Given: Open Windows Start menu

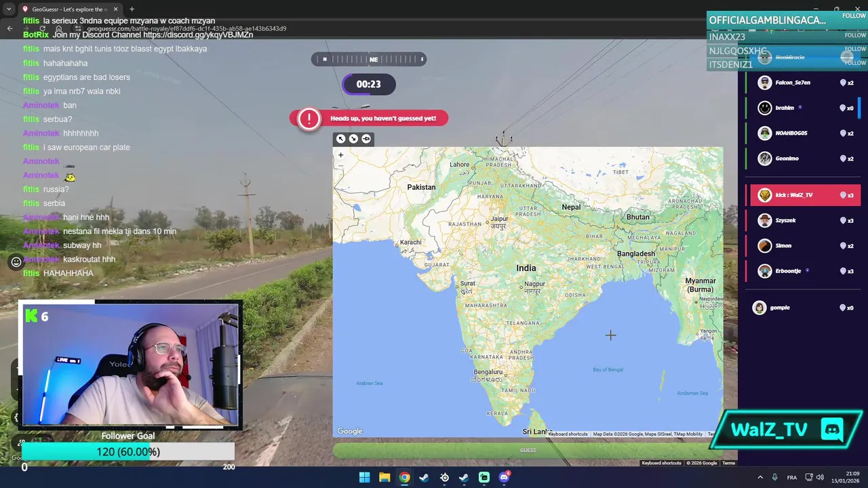Looking at the screenshot, I should point(364,477).
